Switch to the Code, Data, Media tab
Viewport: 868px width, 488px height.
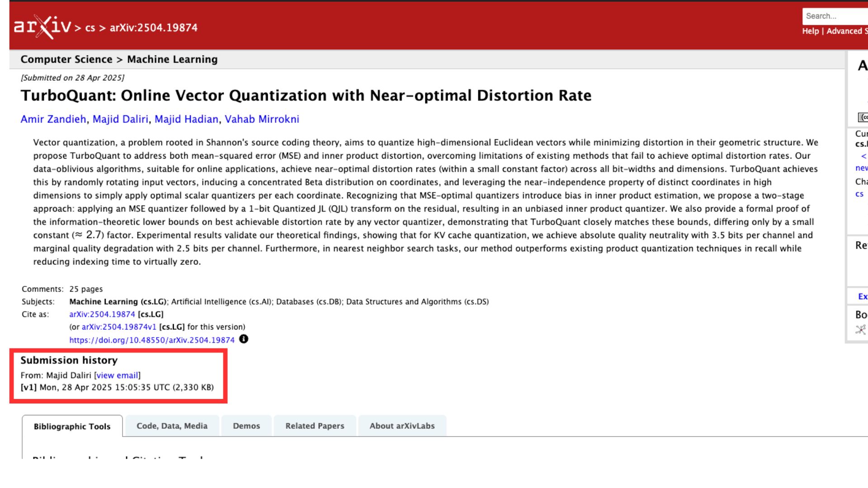(172, 426)
